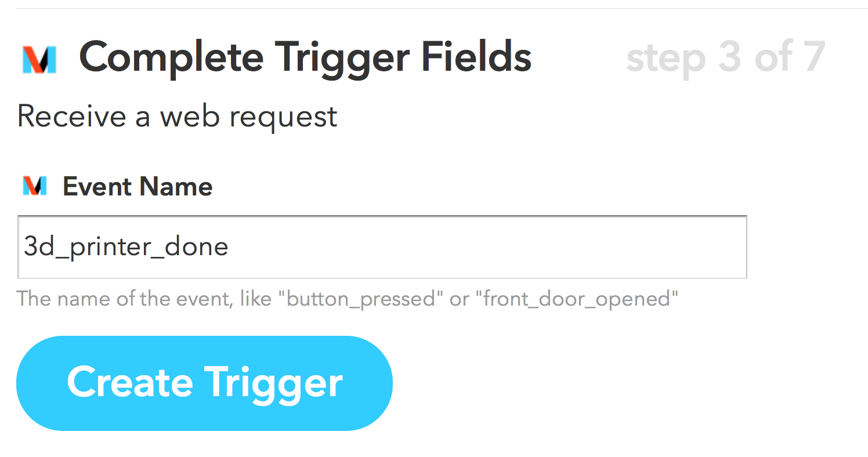Click the "Complete Trigger Fields" heading
868x457 pixels.
(305, 57)
